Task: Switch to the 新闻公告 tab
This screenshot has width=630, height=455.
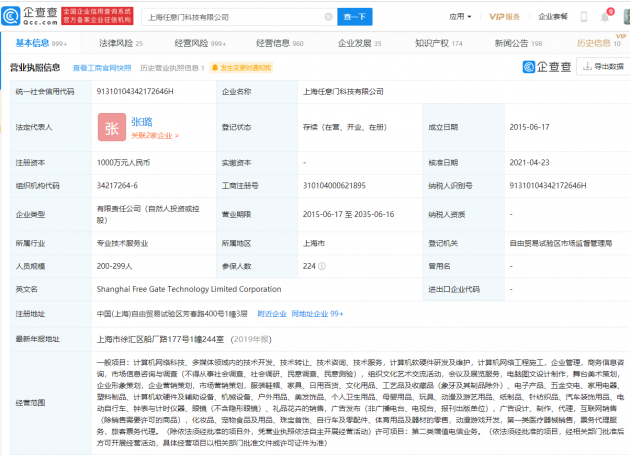Action: [518, 43]
